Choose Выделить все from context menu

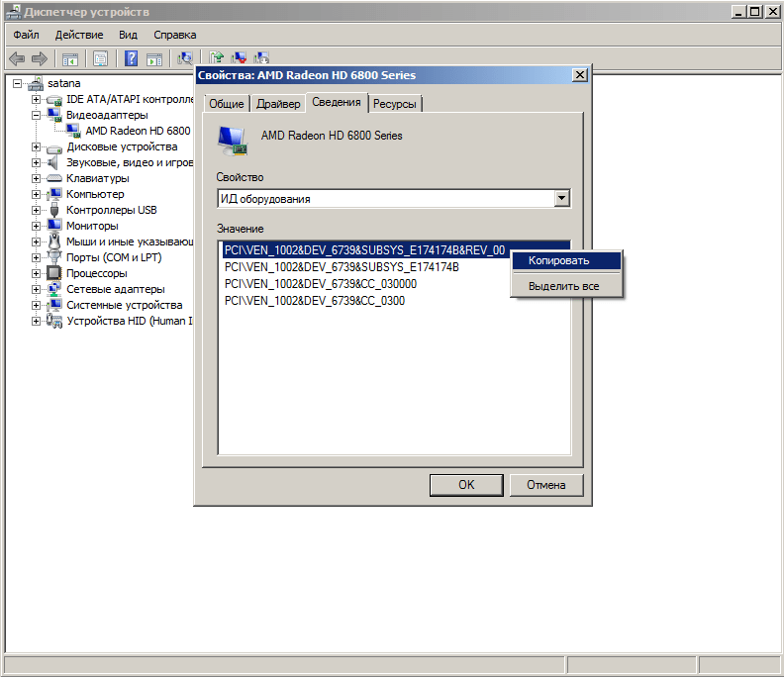point(566,286)
